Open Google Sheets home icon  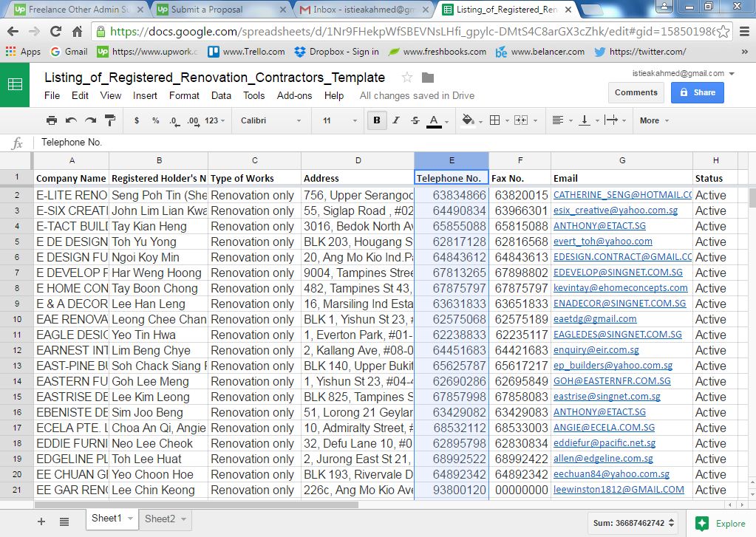click(x=15, y=85)
